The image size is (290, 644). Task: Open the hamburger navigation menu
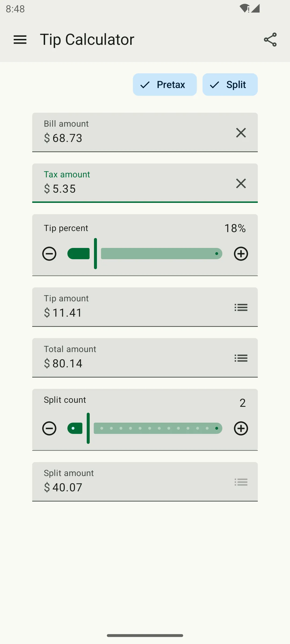pos(20,40)
